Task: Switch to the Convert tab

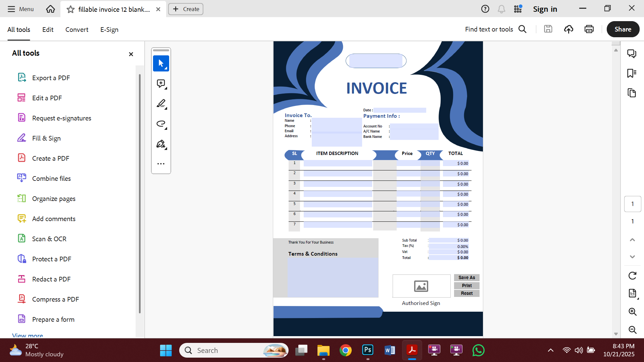Action: click(77, 30)
